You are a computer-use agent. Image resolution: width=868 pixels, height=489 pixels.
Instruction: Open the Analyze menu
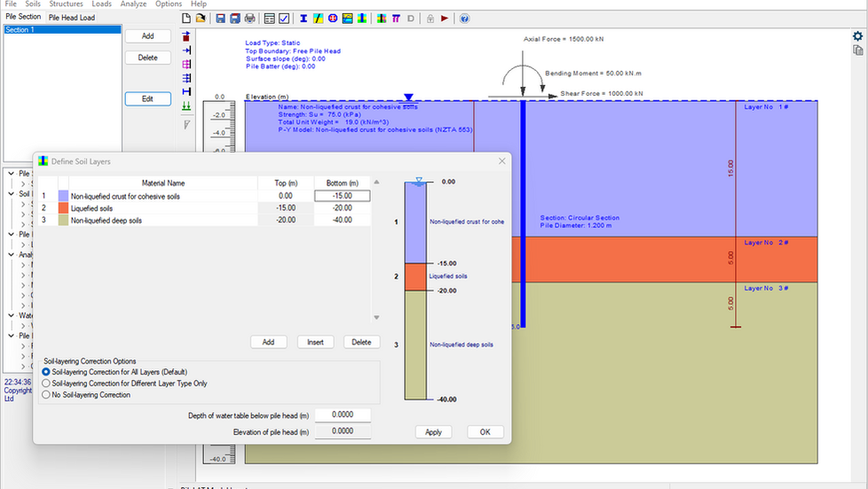pyautogui.click(x=133, y=4)
